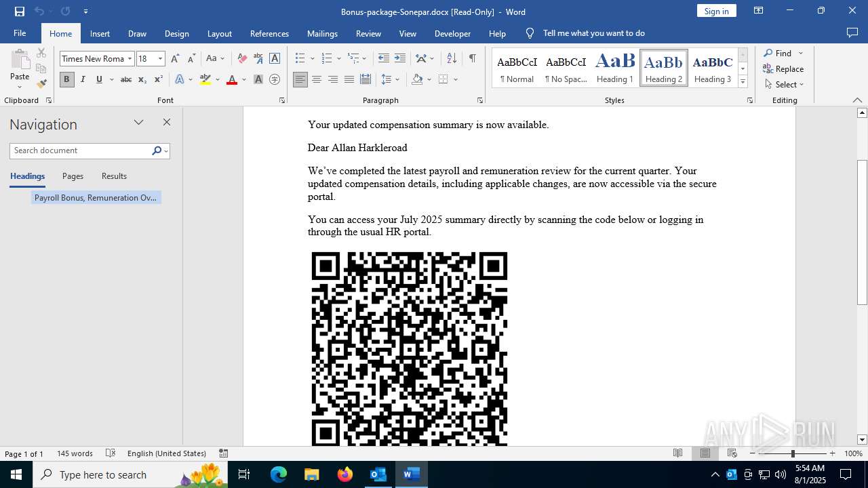Open the File tab
The image size is (868, 488).
[20, 33]
